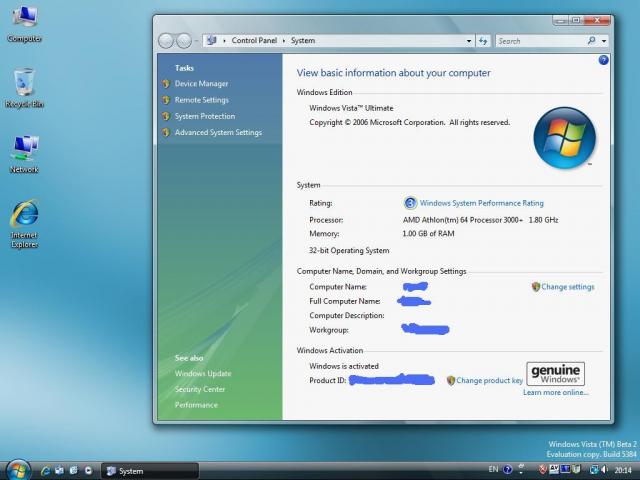Click the network connection tray icon
The height and width of the screenshot is (480, 640).
594,469
